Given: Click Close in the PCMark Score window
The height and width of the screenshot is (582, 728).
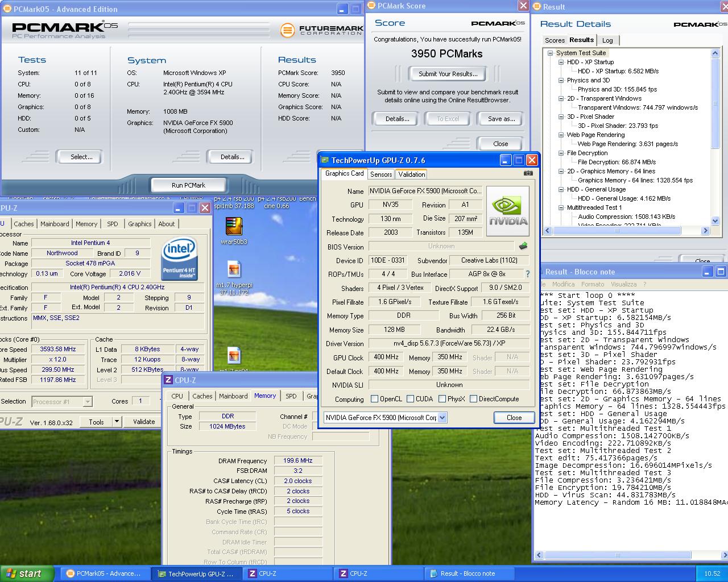Looking at the screenshot, I should [500, 144].
